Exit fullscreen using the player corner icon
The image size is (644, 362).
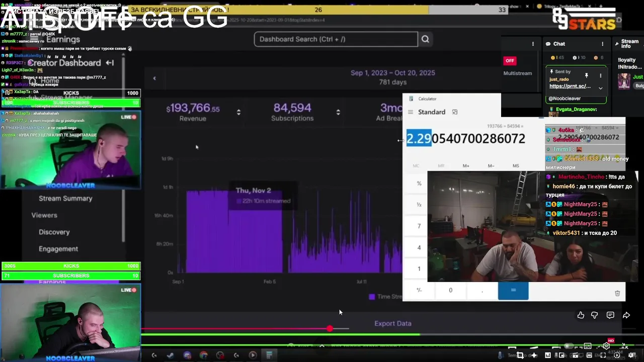(624, 346)
